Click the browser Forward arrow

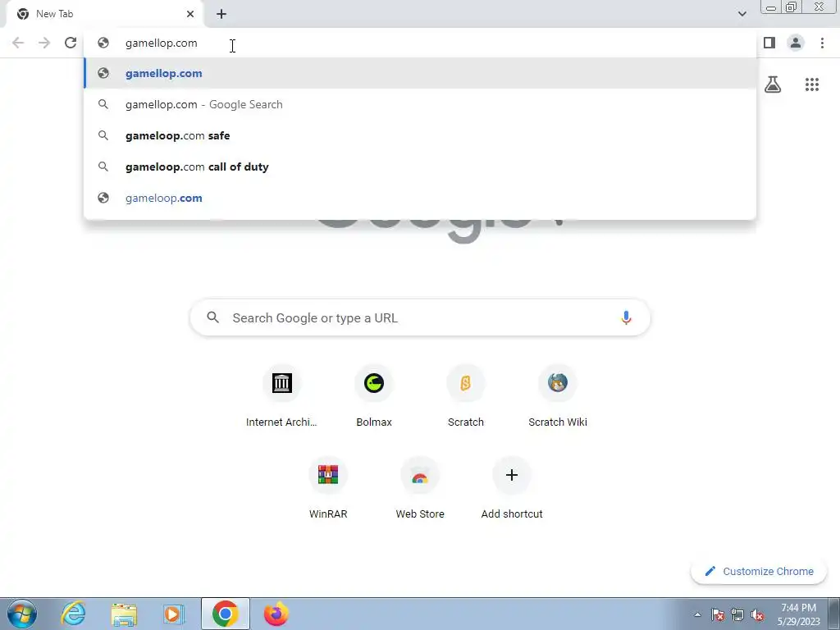point(44,43)
